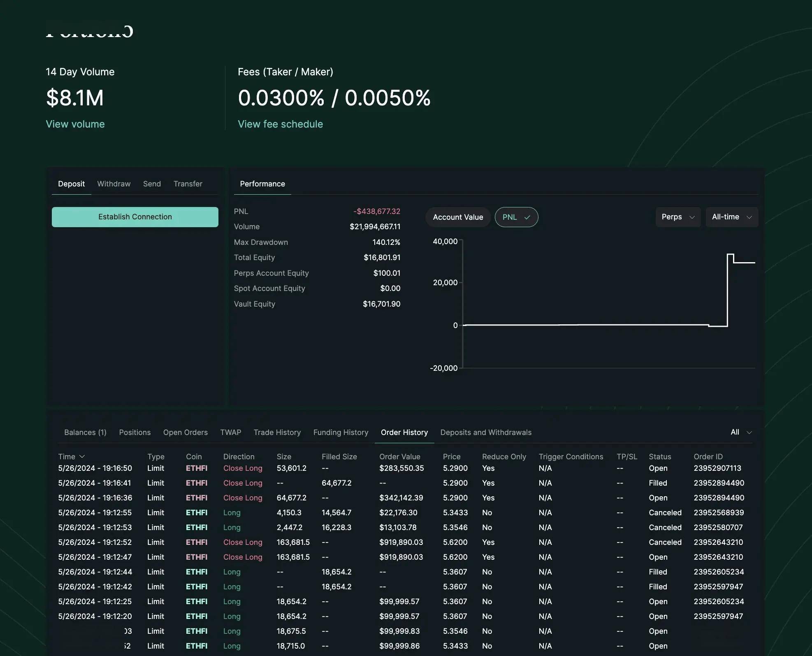Select the Positions tab
The width and height of the screenshot is (812, 656).
point(134,432)
